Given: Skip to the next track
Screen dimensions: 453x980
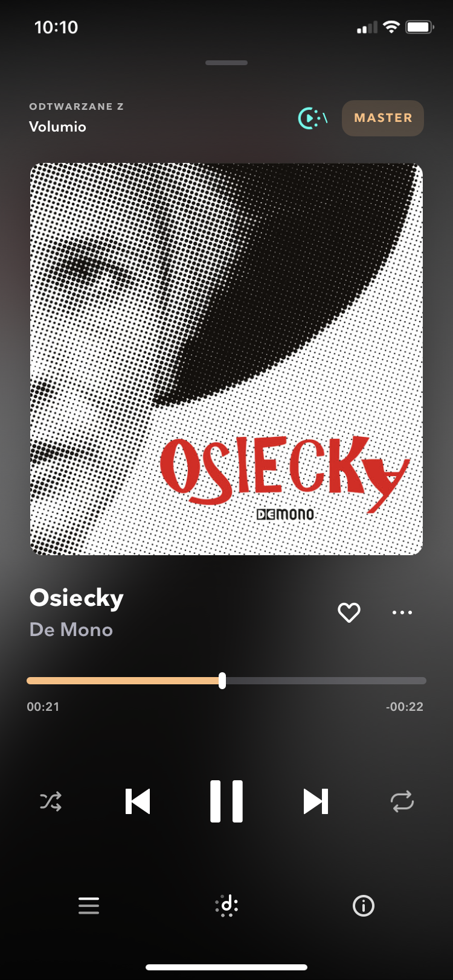Looking at the screenshot, I should 316,801.
